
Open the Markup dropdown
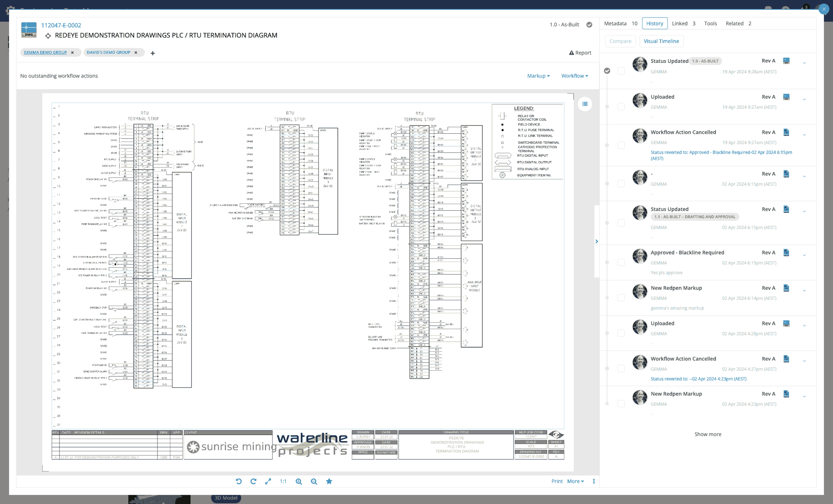[538, 76]
